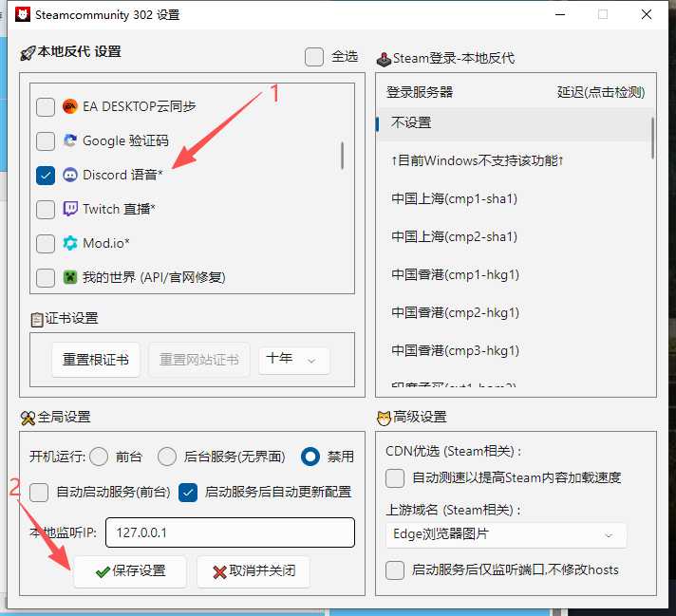Click the Discord logo icon
This screenshot has height=616, width=676.
(x=70, y=176)
